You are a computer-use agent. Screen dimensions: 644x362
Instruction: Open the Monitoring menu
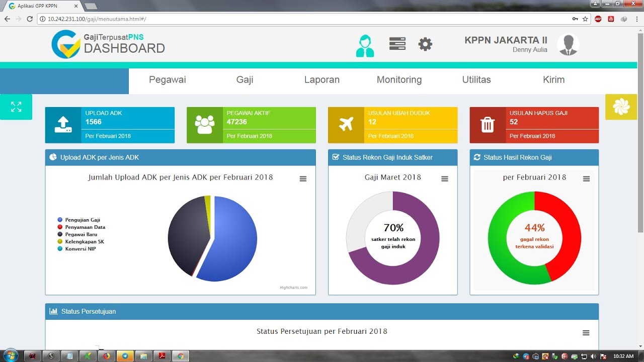(x=399, y=80)
